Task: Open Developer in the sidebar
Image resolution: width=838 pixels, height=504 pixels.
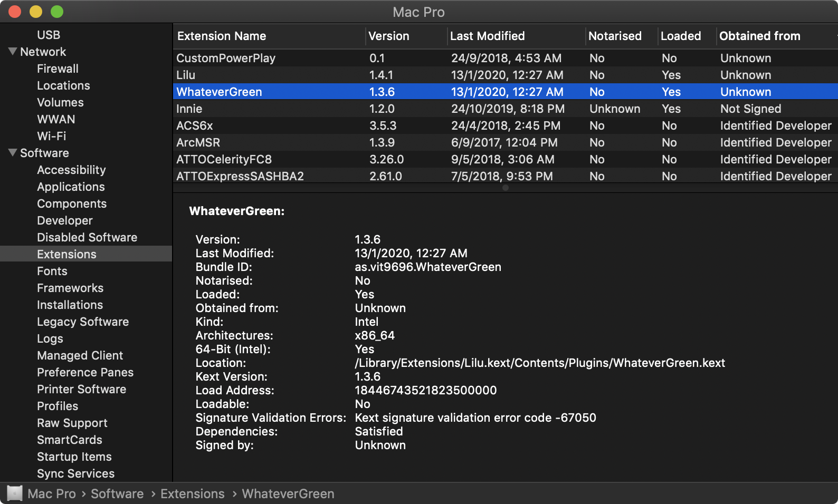Action: point(64,220)
